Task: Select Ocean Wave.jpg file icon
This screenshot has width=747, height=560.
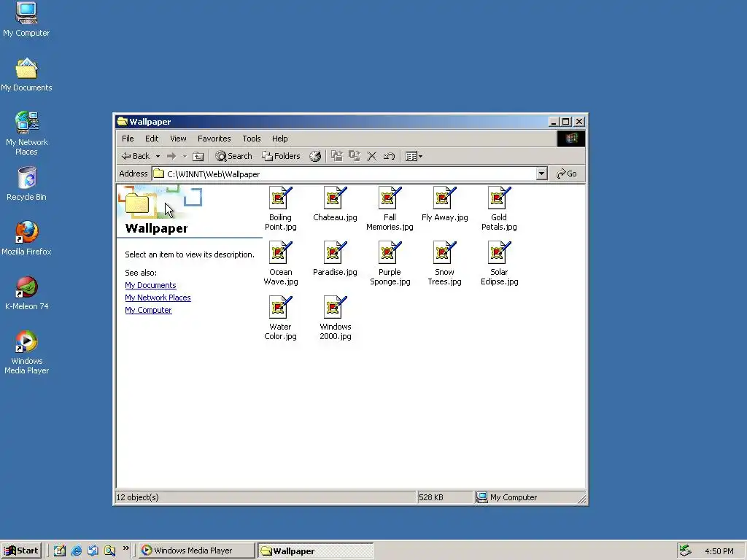Action: tap(281, 253)
